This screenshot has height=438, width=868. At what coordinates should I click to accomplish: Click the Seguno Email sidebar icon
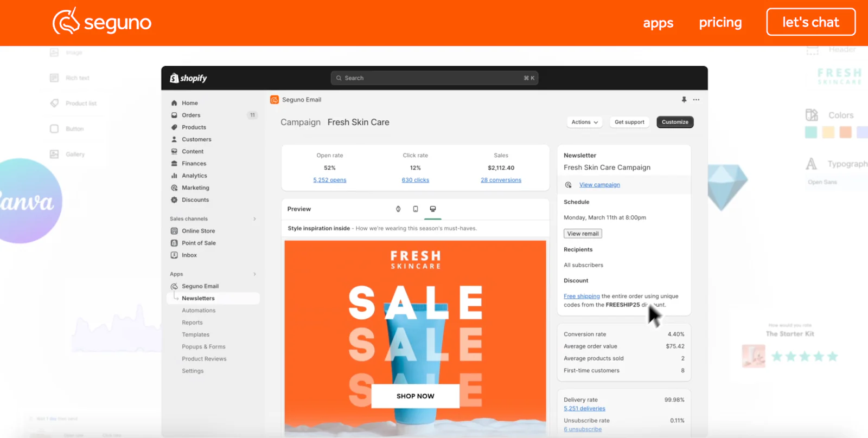coord(174,286)
